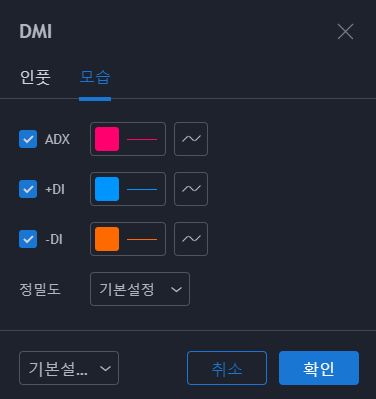Open the +DI plot type icon

tap(191, 189)
